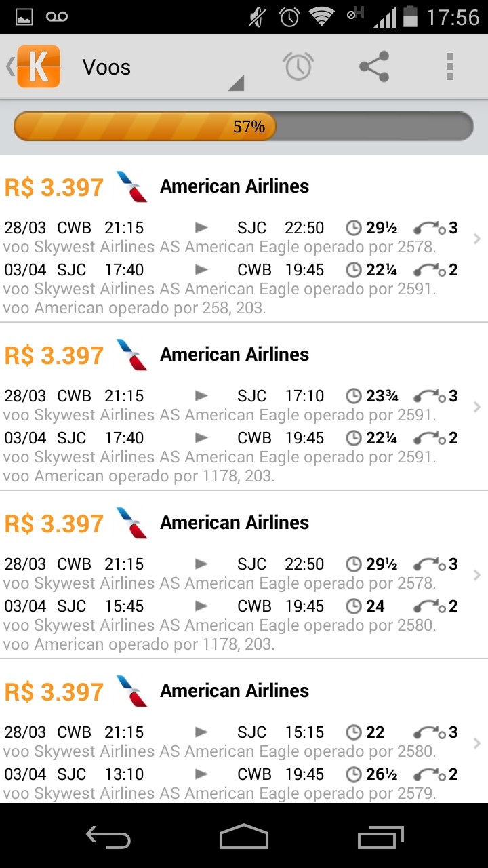Image resolution: width=488 pixels, height=868 pixels.
Task: Tap the 23¾ duration clock icon
Action: tap(354, 396)
